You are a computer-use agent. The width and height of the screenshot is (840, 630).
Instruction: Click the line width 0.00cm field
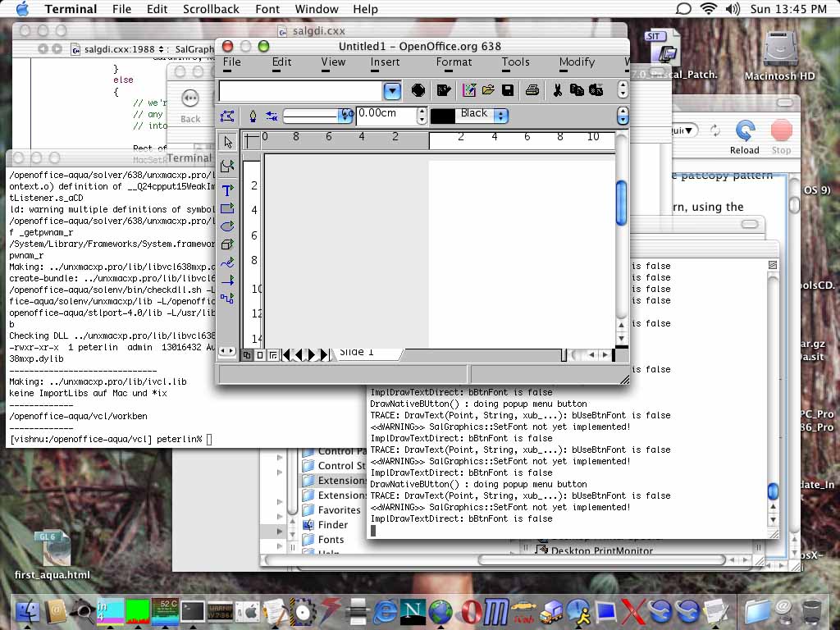[x=386, y=115]
